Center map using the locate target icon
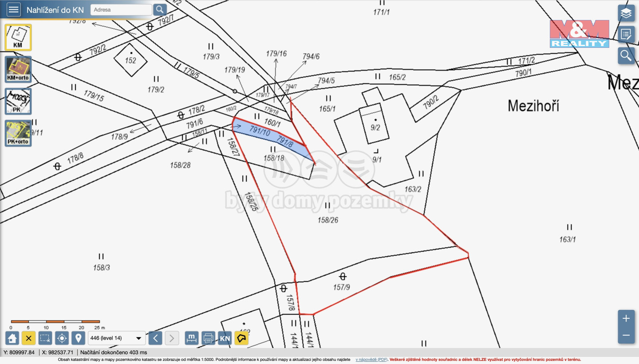The image size is (639, 364). pyautogui.click(x=62, y=338)
